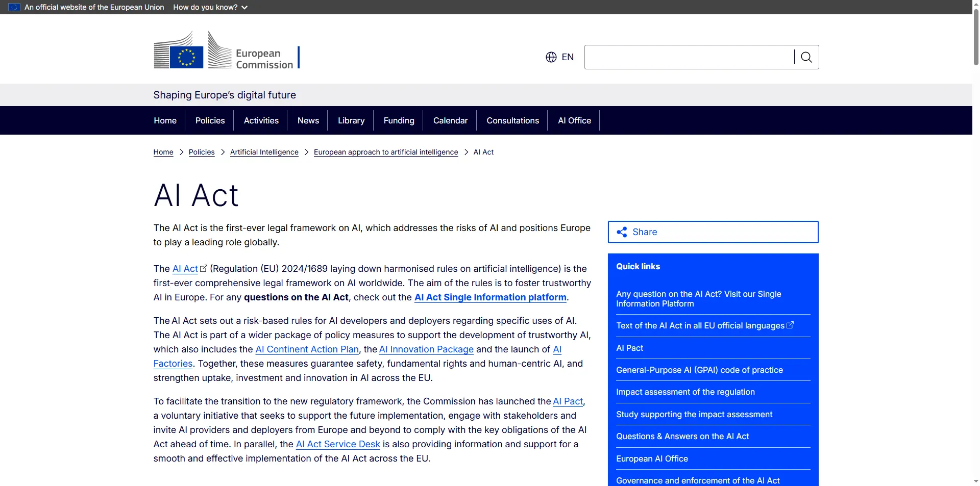Go to the News menu item
980x486 pixels.
coord(308,120)
